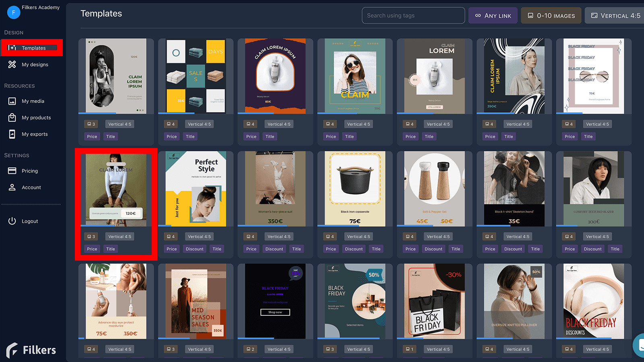This screenshot has width=644, height=362.
Task: Choose the Black Friday sunglasses template
Action: pyautogui.click(x=594, y=76)
